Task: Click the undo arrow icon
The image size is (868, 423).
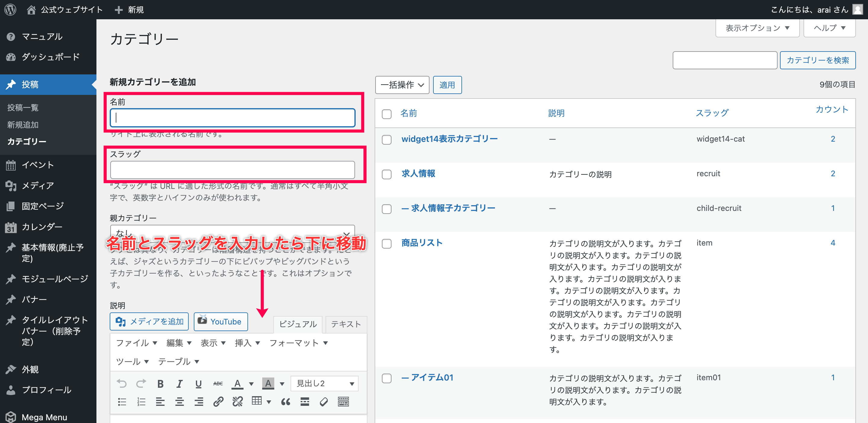Action: [122, 384]
